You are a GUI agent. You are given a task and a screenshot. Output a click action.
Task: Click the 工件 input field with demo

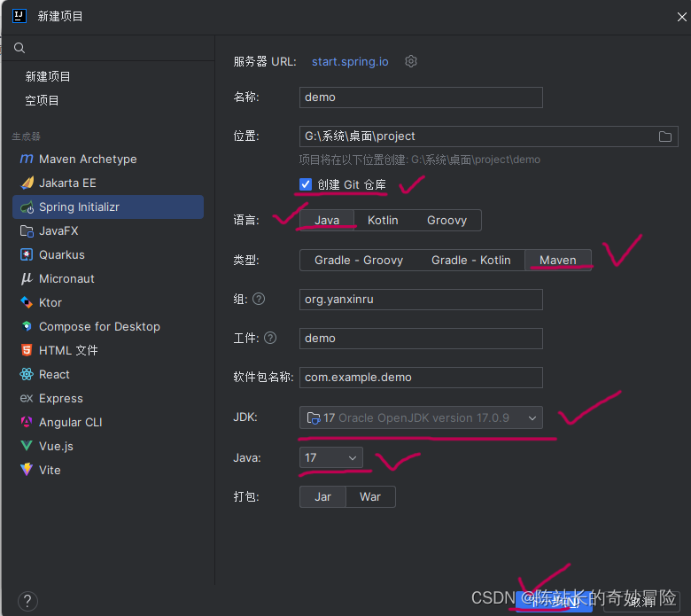(x=421, y=339)
